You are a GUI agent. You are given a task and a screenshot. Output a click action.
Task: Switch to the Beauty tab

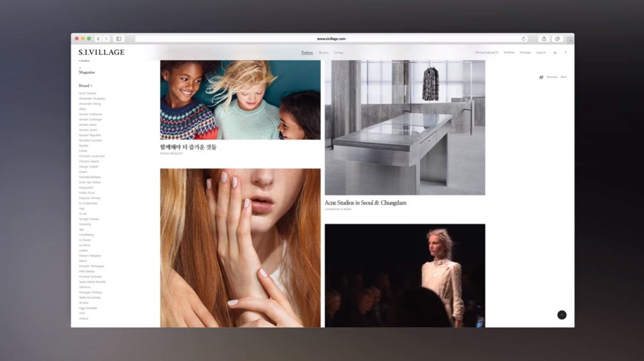(324, 53)
